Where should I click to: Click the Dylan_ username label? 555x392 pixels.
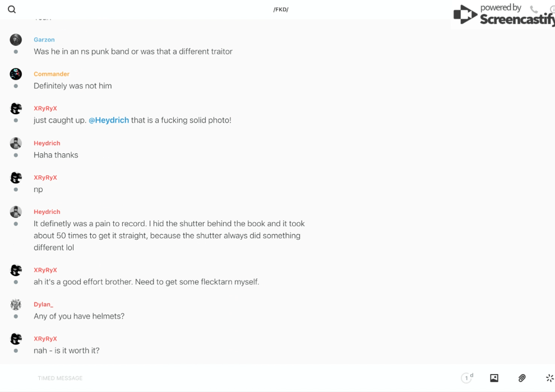tap(43, 305)
